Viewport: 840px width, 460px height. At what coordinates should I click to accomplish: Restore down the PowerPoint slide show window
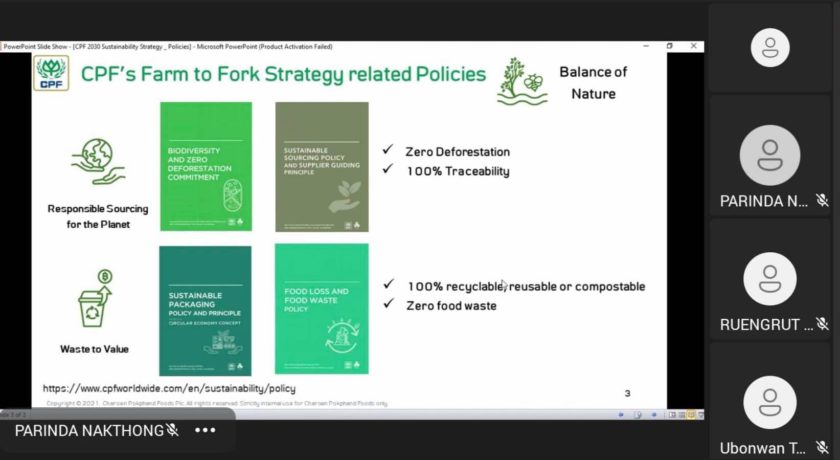[x=669, y=46]
